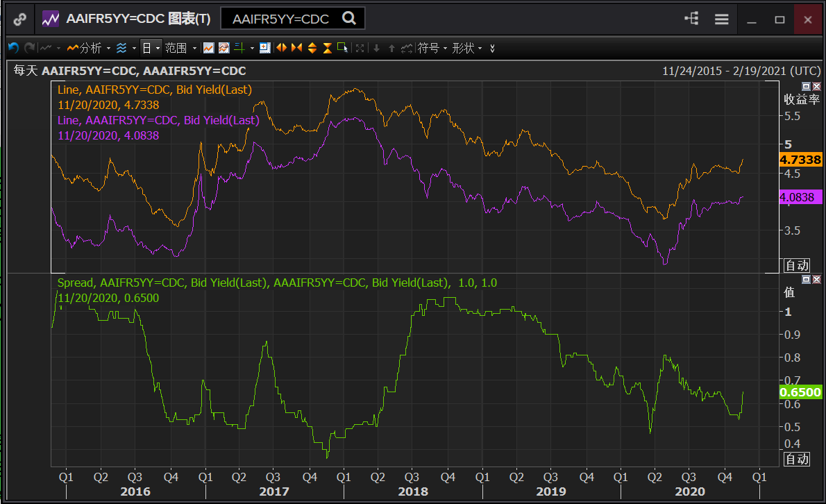Expand chart horizontally with outward arrows icon
The image size is (826, 504).
(282, 48)
